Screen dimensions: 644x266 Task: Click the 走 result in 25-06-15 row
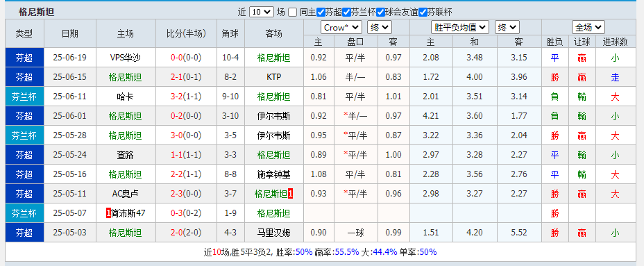(x=615, y=77)
